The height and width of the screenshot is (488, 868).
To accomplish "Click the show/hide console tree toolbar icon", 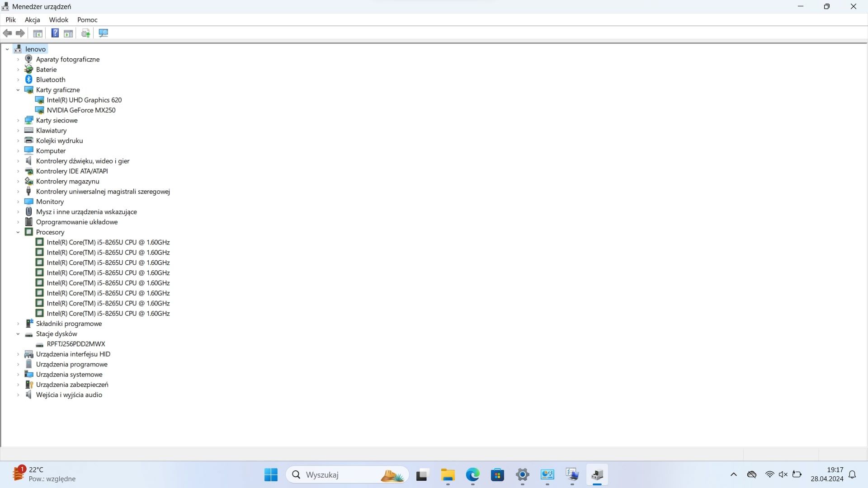I will tap(38, 33).
